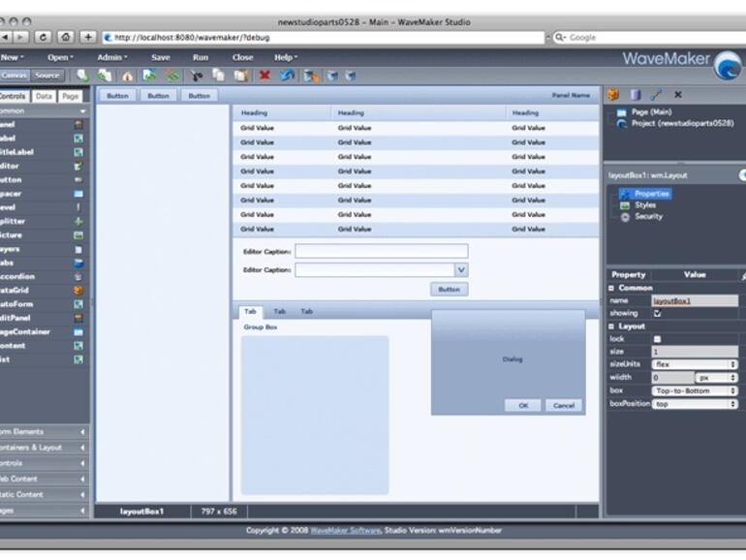The height and width of the screenshot is (560, 746).
Task: Open the box dropdown showing Top-to-Bottom
Action: click(694, 390)
